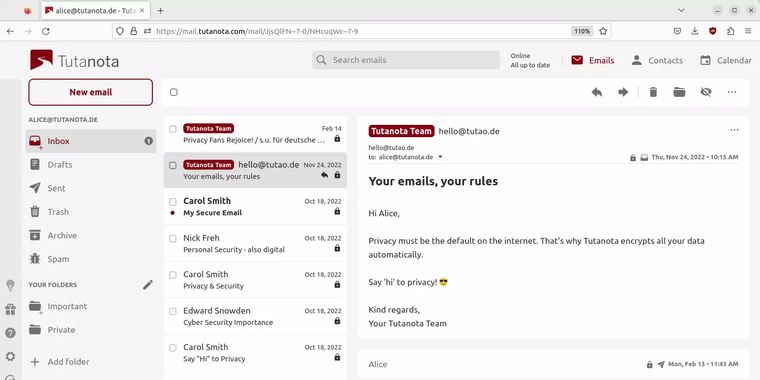Open the Archive folder
This screenshot has height=380, width=760.
91,235
